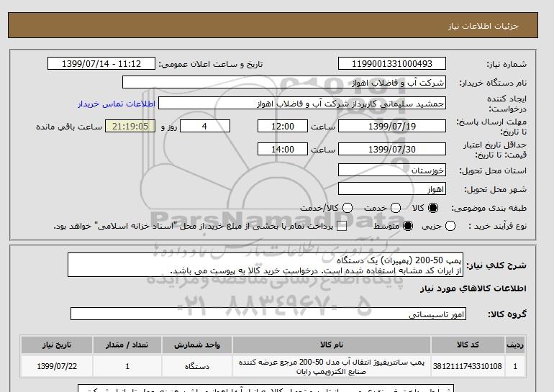Click the شماره نیاز field 1199001331000493
Image resolution: width=554 pixels, height=392 pixels.
point(392,63)
